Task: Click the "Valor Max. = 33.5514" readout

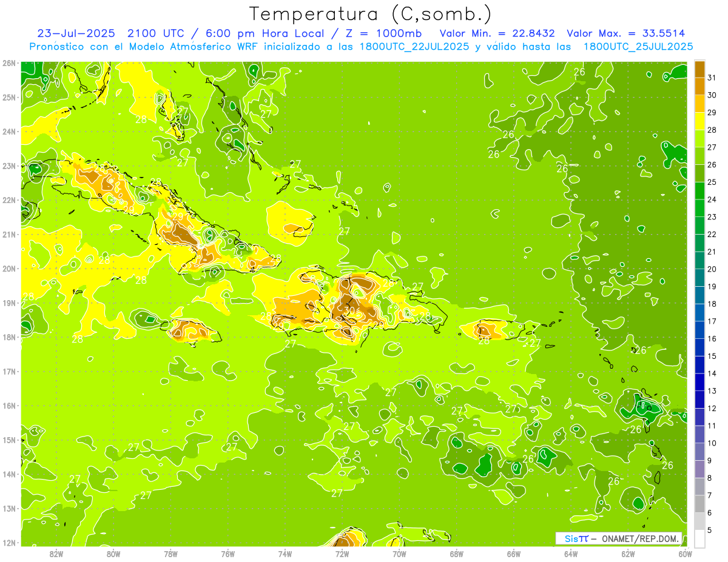Action: (626, 33)
